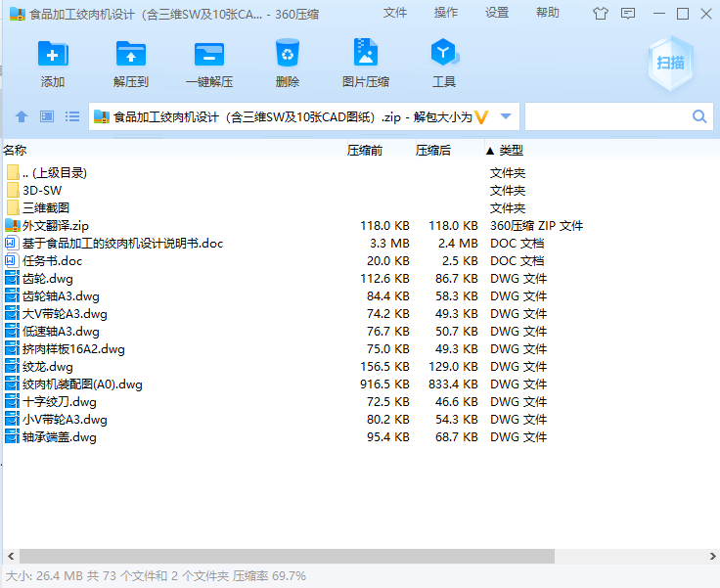Select 齿轮轴A3.dwg file name

pos(61,295)
